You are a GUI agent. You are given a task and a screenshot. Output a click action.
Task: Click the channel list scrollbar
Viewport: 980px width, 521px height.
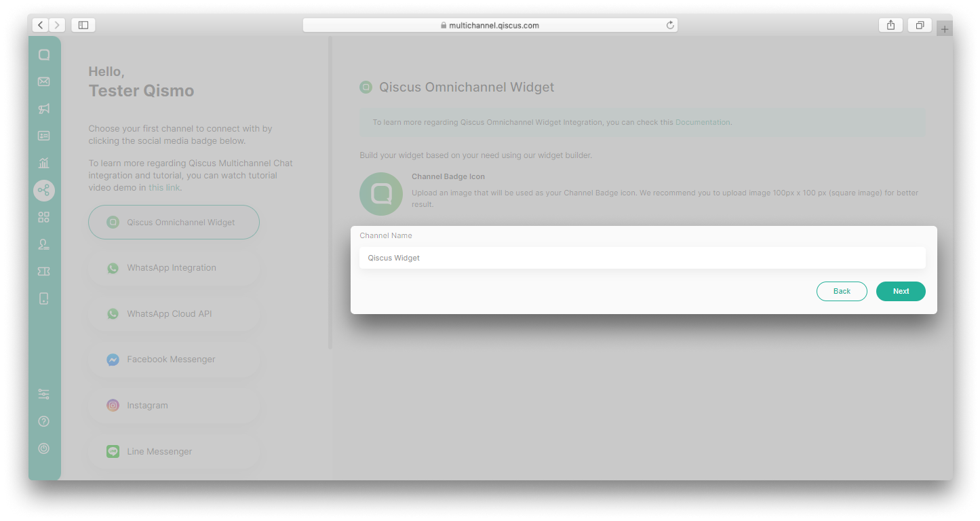330,193
